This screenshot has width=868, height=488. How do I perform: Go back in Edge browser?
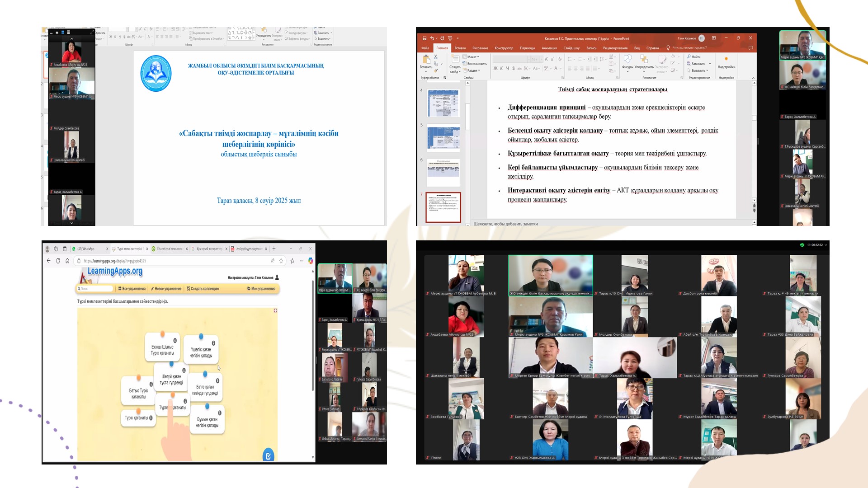[x=49, y=261]
